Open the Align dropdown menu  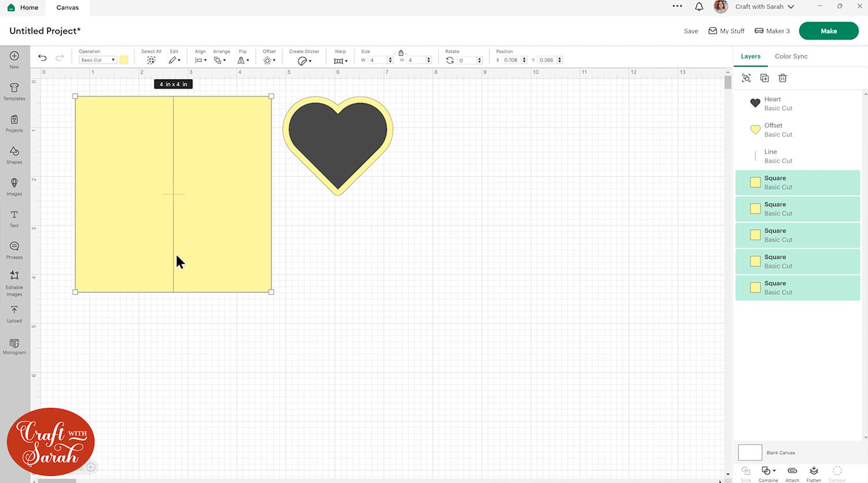tap(200, 60)
